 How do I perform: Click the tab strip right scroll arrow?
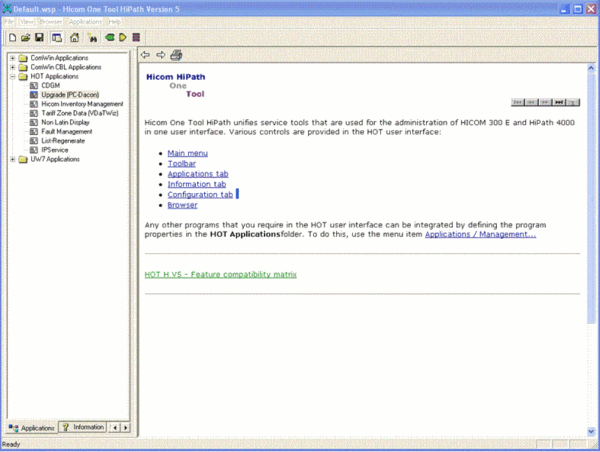tap(126, 428)
